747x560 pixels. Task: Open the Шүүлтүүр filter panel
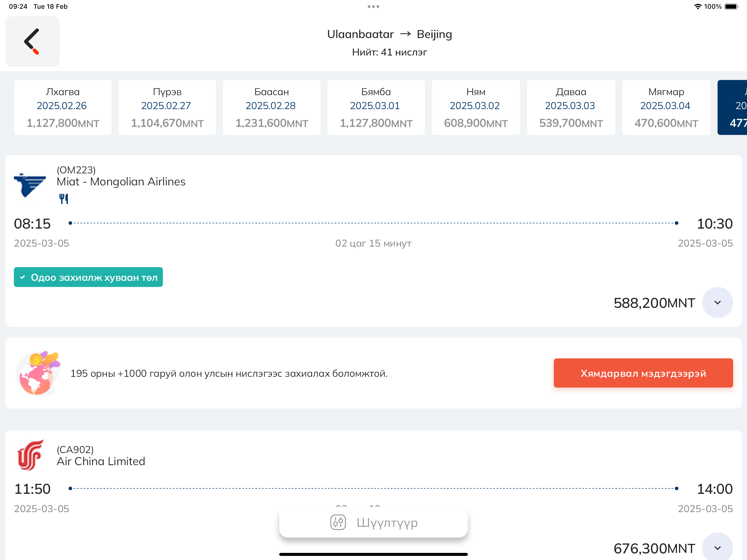pos(373,522)
